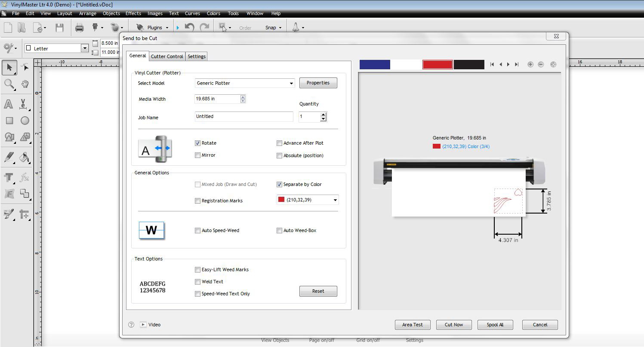Click the gear and wrench settings icon

pos(8,48)
